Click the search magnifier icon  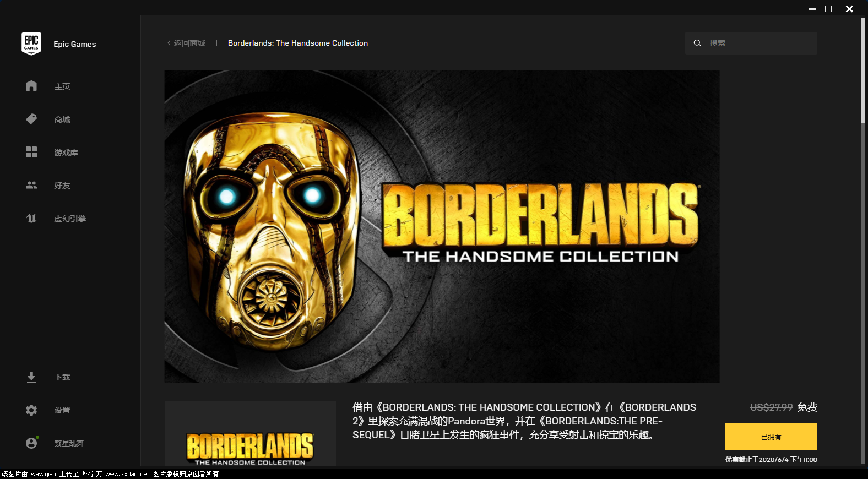coord(697,43)
